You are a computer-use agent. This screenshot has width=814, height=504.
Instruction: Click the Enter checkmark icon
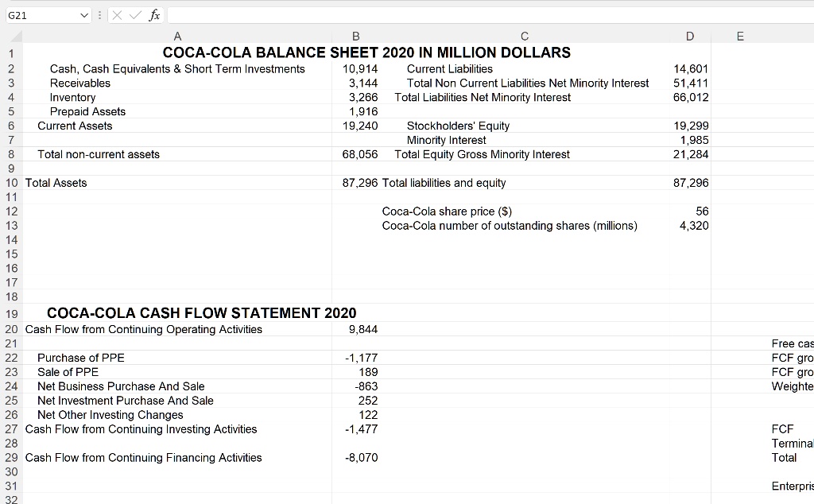[135, 14]
